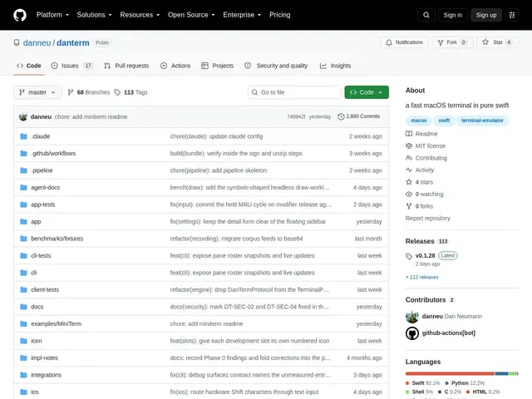Open commit message 'chore: add miniterm readme' in header
Viewport: 532px width, 399px height.
[91, 116]
